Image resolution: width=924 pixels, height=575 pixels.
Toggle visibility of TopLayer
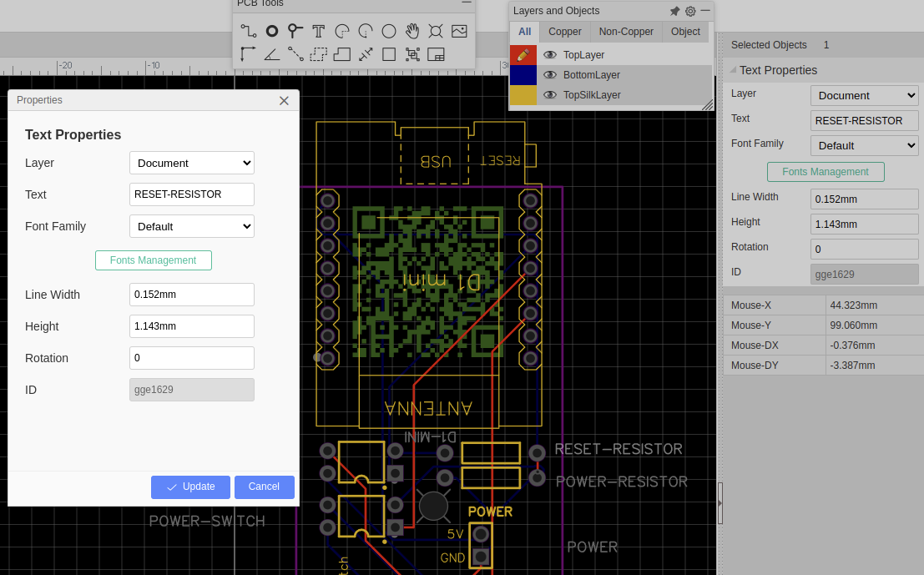tap(550, 55)
